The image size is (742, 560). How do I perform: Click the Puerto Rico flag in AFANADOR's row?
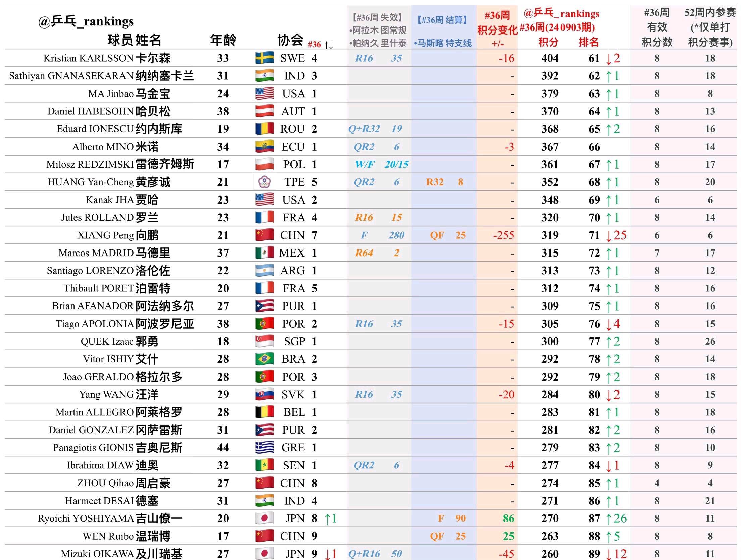click(x=264, y=306)
